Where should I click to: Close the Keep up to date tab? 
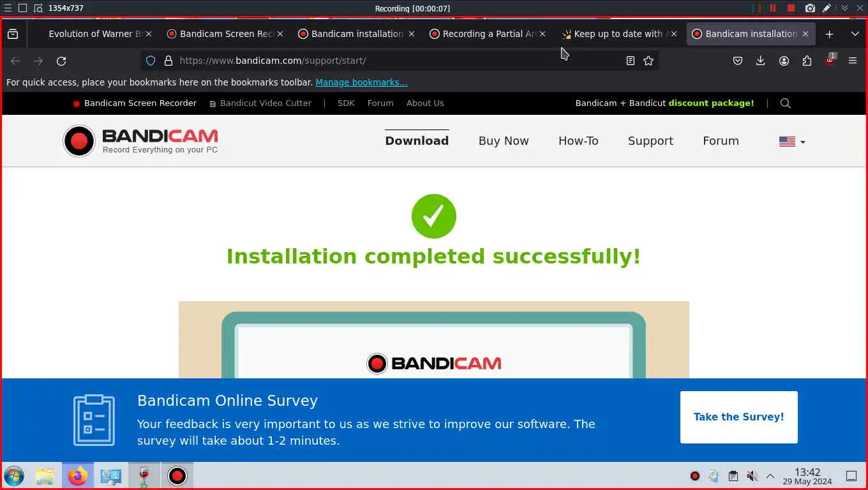[x=674, y=34]
